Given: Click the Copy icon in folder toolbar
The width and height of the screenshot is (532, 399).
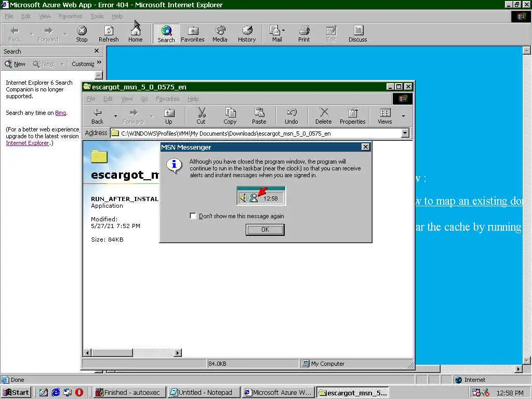Looking at the screenshot, I should point(230,116).
